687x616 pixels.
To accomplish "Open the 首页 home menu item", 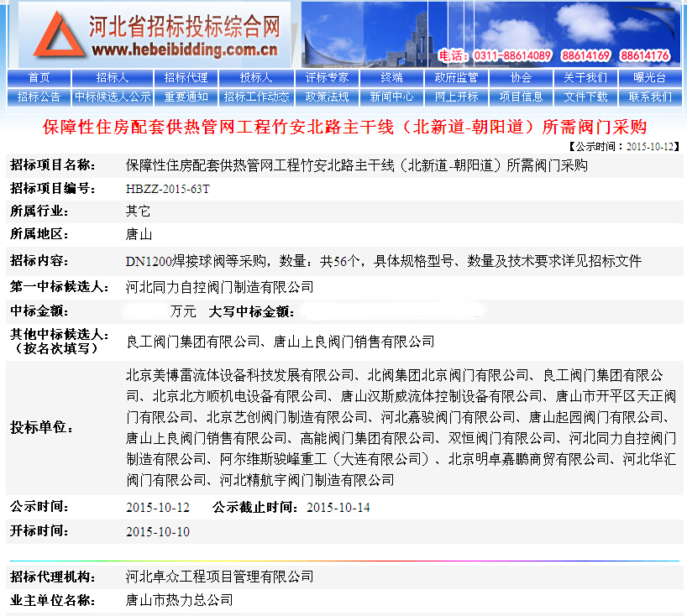I will pyautogui.click(x=39, y=77).
